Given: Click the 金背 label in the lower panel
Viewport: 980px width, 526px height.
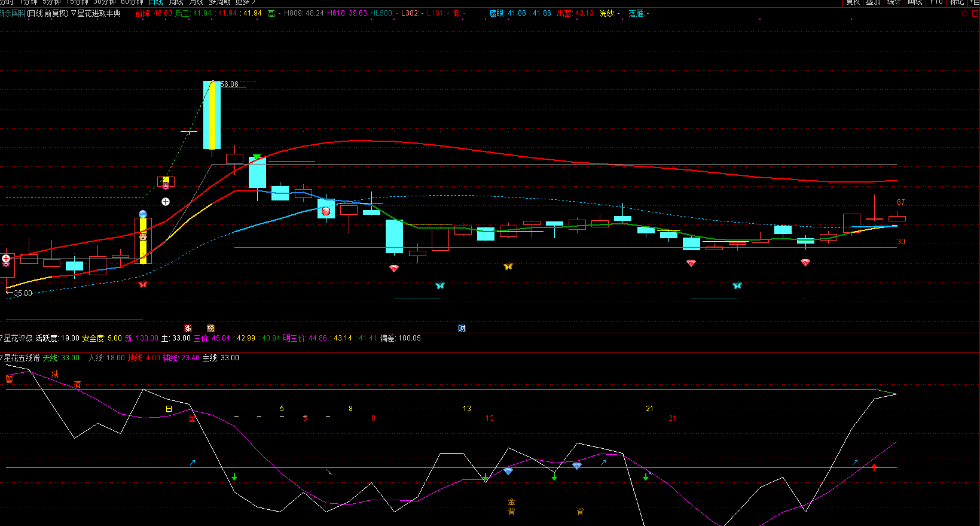Looking at the screenshot, I should click(511, 506).
